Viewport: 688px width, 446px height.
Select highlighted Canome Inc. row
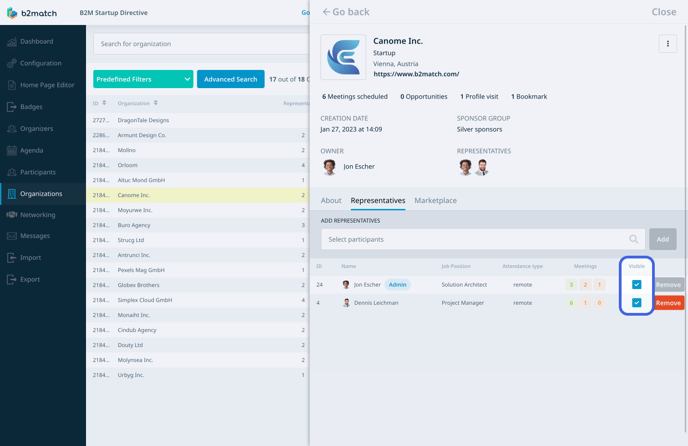(198, 195)
